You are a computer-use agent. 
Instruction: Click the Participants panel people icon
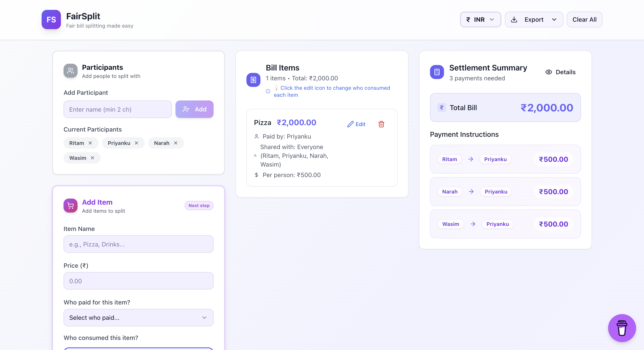click(70, 71)
